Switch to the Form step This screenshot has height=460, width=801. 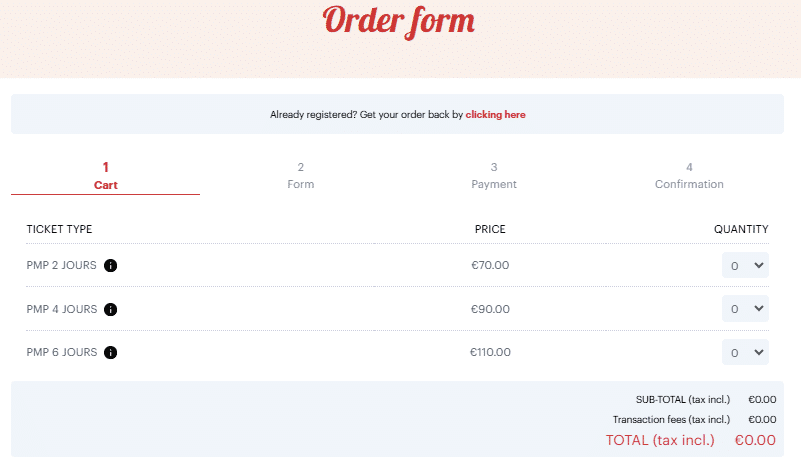[x=300, y=176]
